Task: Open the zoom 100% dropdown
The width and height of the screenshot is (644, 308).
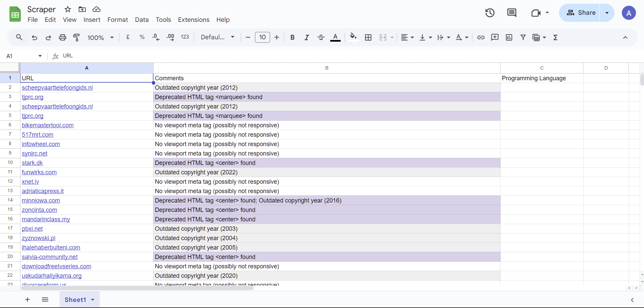Action: click(x=101, y=37)
